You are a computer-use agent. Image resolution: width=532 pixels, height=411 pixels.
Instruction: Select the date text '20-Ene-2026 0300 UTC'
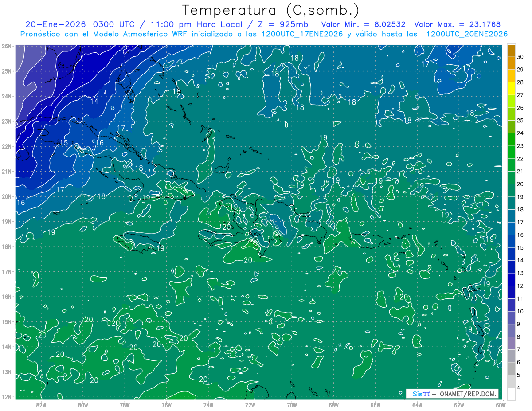(x=80, y=24)
